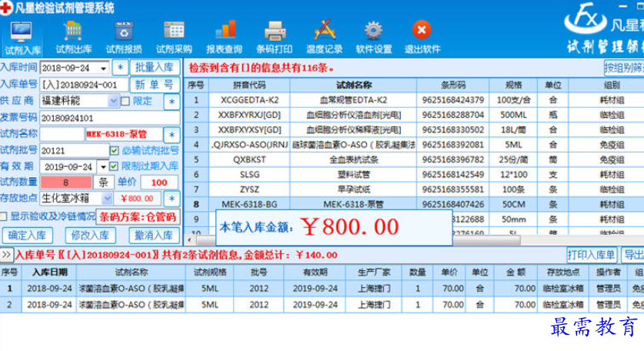Open the 报表查询 chart icon
644x351 pixels.
[x=224, y=38]
